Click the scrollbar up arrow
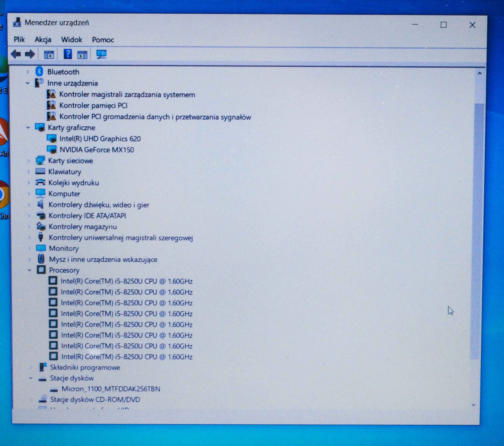This screenshot has width=504, height=446. pos(480,73)
